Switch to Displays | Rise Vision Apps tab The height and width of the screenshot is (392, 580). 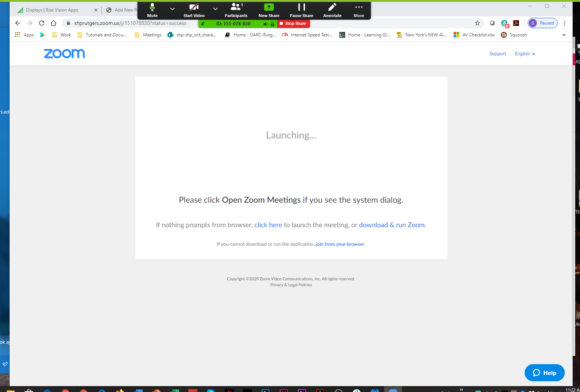[x=52, y=10]
